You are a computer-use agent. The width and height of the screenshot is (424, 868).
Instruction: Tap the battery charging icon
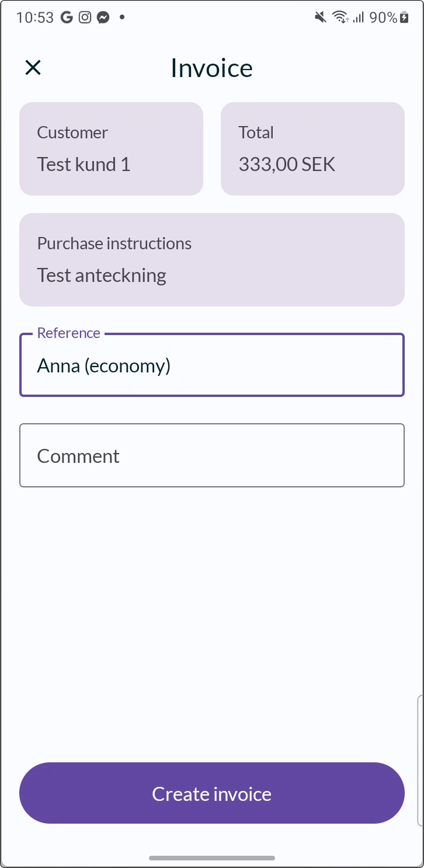click(404, 18)
